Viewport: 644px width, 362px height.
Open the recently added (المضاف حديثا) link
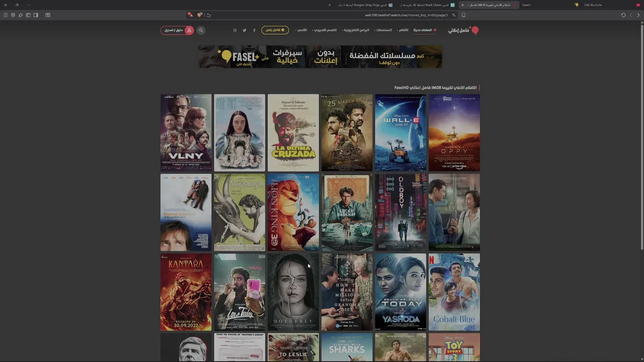coord(425,30)
